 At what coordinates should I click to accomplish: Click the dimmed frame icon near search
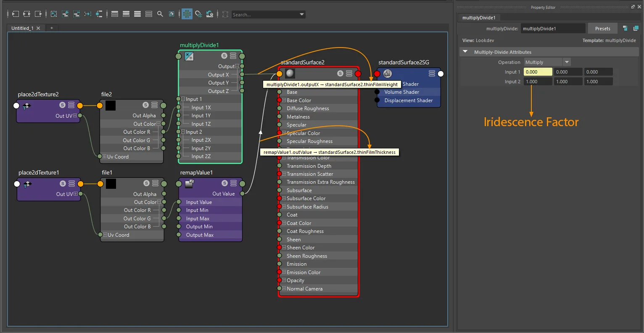pyautogui.click(x=225, y=14)
